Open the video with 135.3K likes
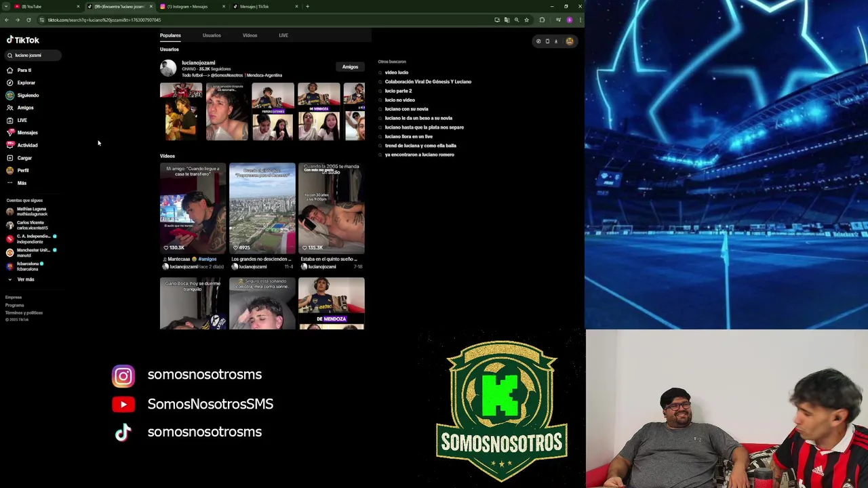This screenshot has width=868, height=488. [332, 208]
